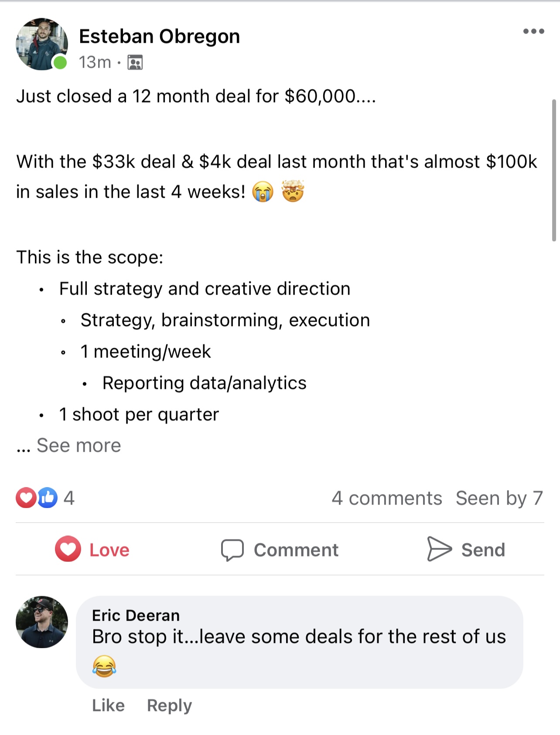560x735 pixels.
Task: Expand the post with See more
Action: tap(79, 446)
